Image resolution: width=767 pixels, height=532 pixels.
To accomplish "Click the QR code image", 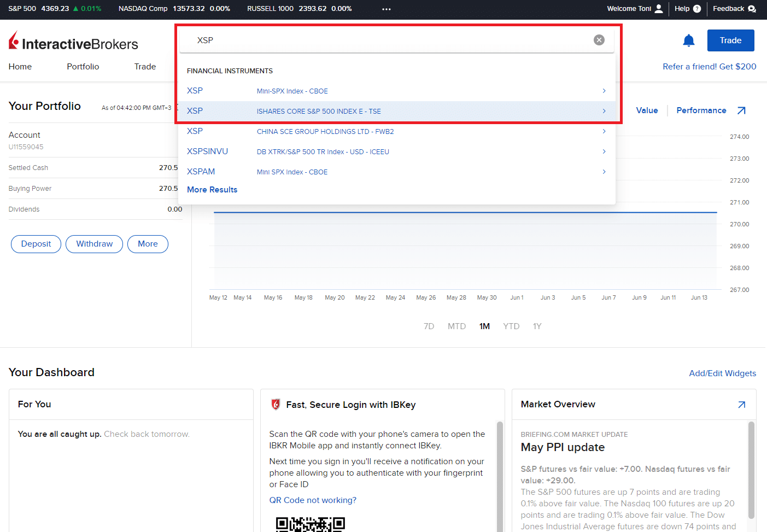I will [311, 524].
